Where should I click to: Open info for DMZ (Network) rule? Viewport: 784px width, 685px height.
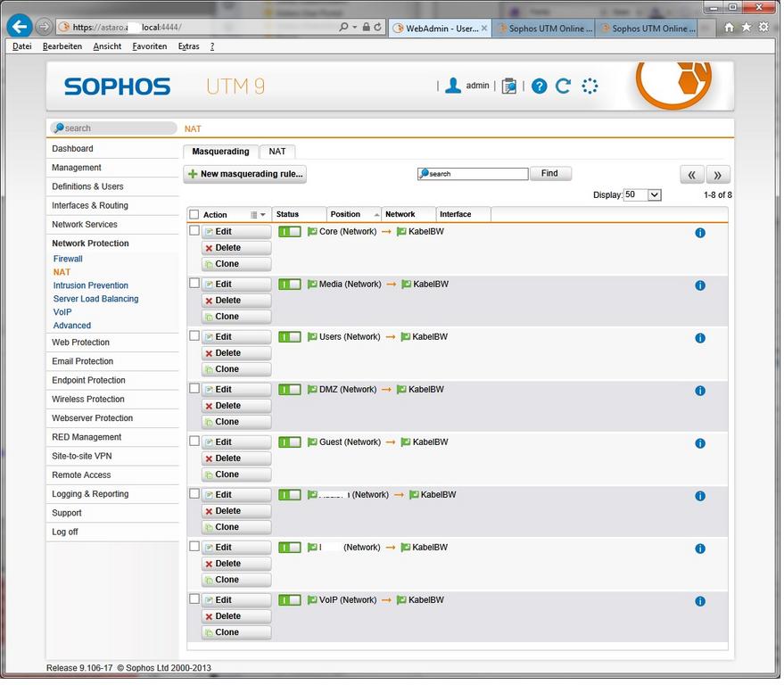click(700, 391)
